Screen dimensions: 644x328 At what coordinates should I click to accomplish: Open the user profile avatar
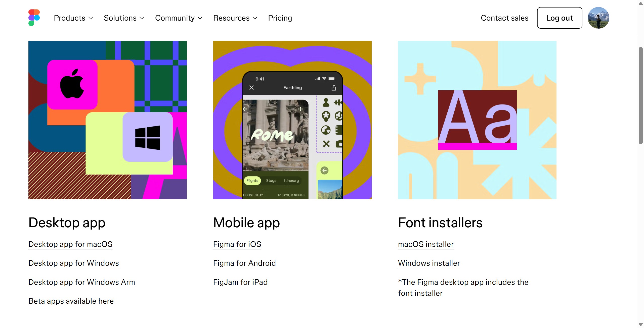click(x=598, y=18)
